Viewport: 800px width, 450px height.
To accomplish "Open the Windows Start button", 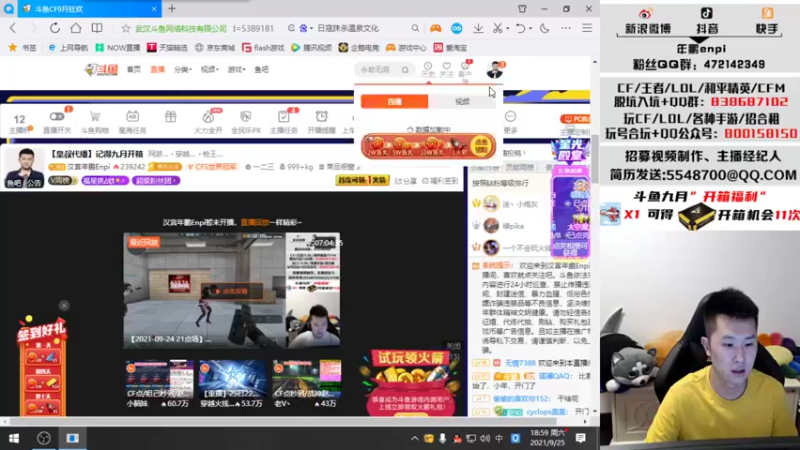I will [14, 438].
